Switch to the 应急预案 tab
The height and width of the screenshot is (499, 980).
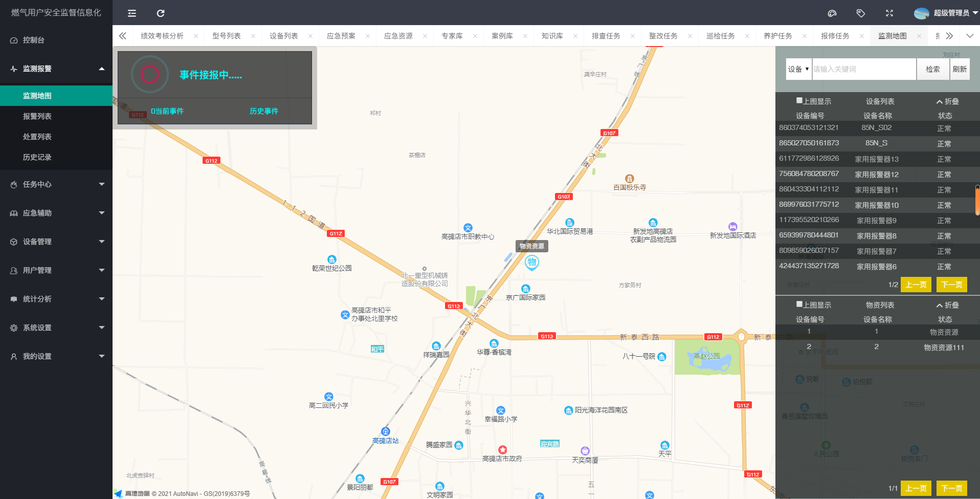[341, 36]
